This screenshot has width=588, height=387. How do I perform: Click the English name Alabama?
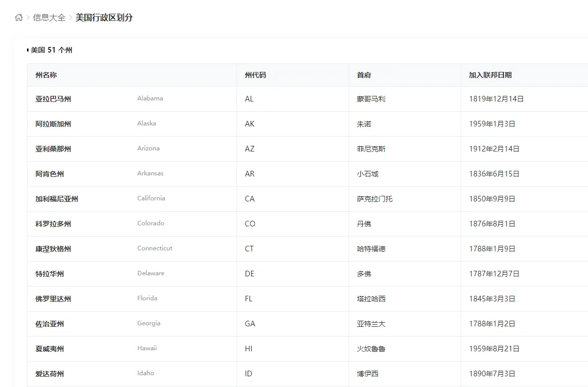[x=150, y=98]
